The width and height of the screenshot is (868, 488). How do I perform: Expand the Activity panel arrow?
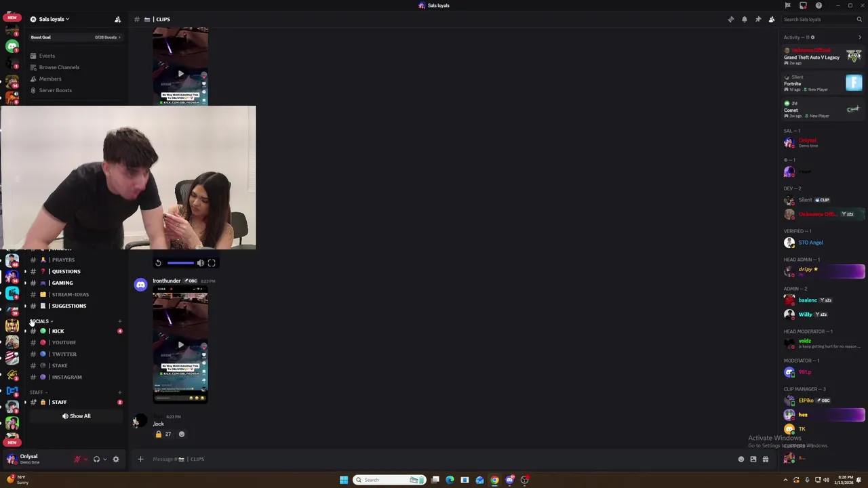pyautogui.click(x=860, y=37)
